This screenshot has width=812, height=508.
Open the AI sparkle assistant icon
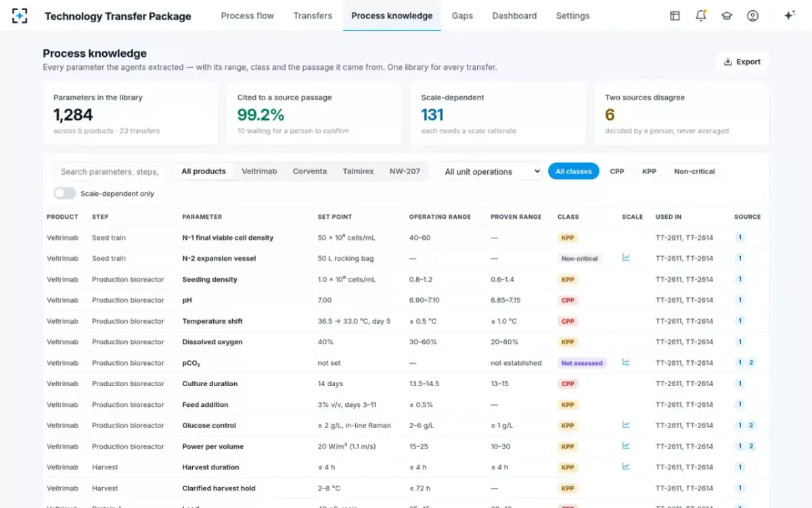[x=789, y=16]
